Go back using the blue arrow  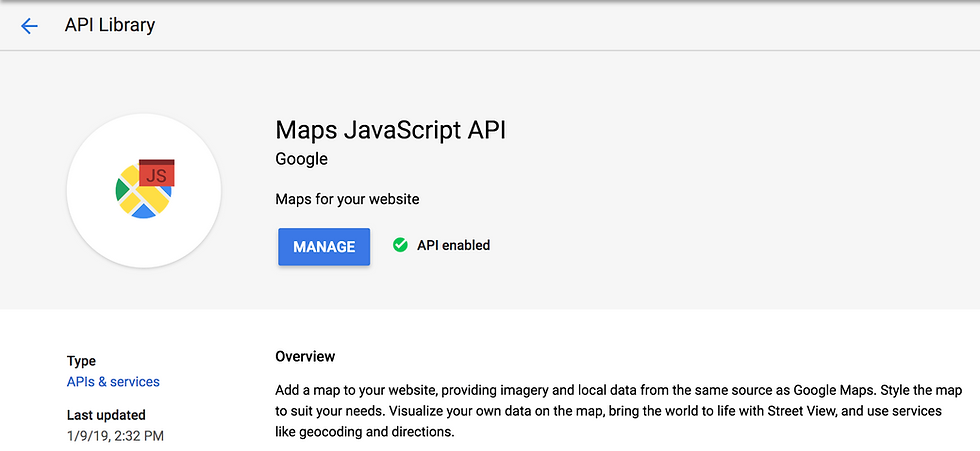tap(29, 26)
